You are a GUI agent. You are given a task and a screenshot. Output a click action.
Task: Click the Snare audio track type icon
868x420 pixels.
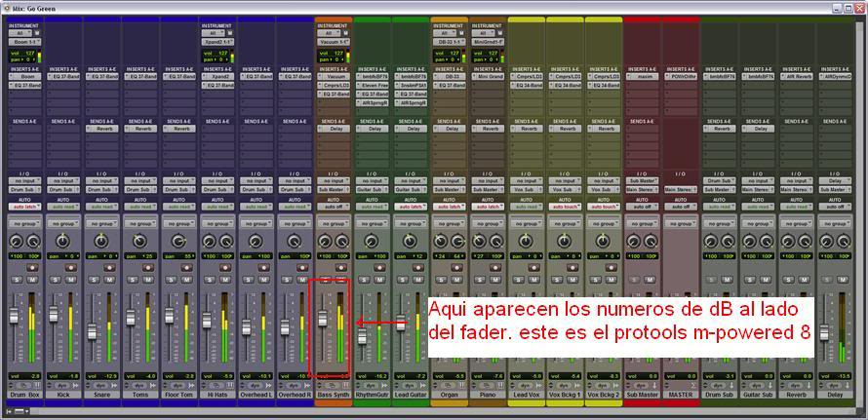tap(114, 386)
